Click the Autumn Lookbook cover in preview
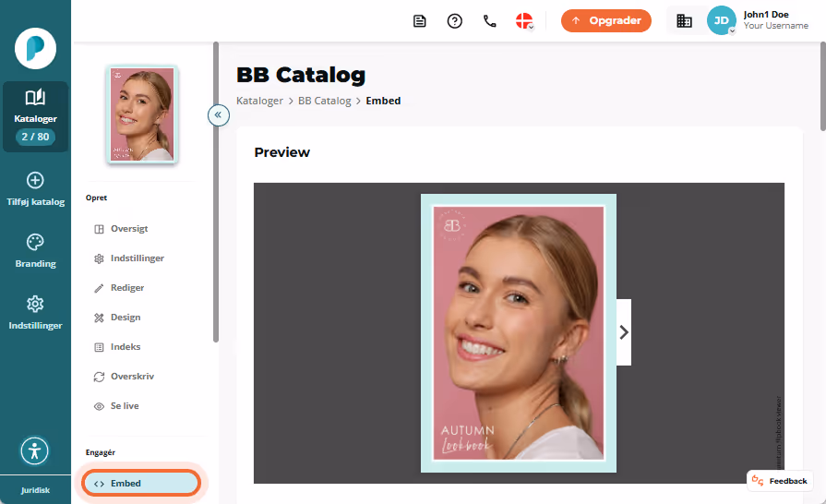 pos(519,333)
